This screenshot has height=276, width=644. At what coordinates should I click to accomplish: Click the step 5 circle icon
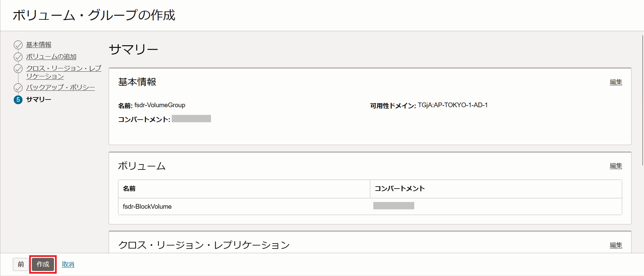pyautogui.click(x=18, y=99)
